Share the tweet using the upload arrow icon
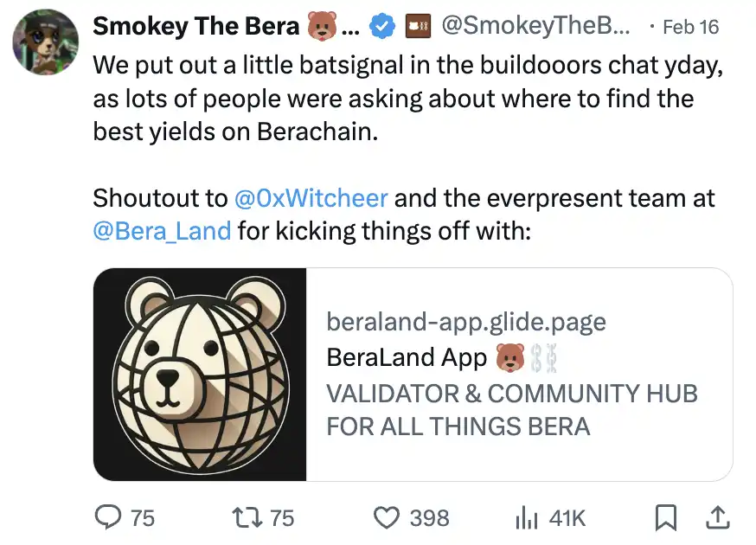Image resolution: width=756 pixels, height=545 pixels. tap(717, 517)
